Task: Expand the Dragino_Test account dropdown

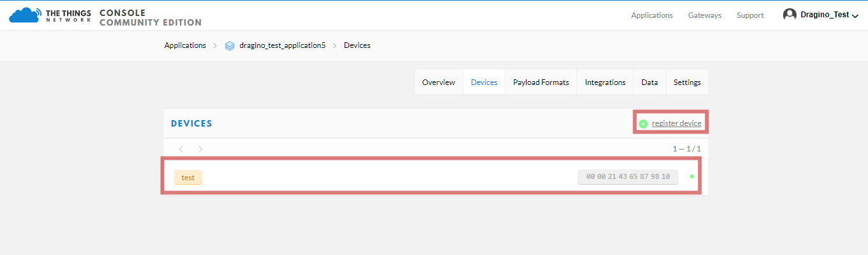Action: (855, 15)
